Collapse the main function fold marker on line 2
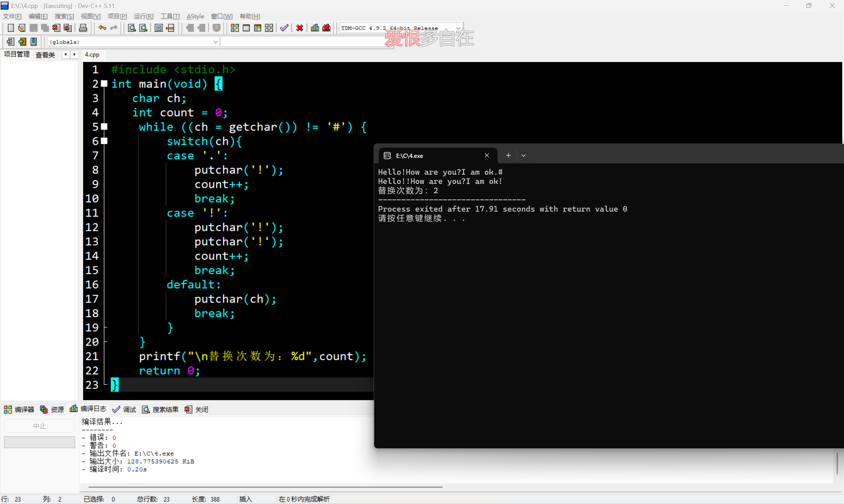Image resolution: width=844 pixels, height=504 pixels. (x=105, y=83)
